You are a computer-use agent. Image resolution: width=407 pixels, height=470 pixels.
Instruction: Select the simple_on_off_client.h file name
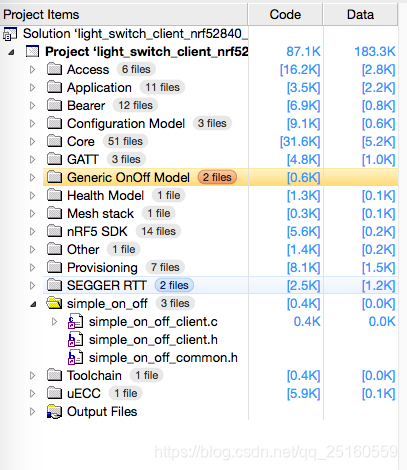point(153,340)
